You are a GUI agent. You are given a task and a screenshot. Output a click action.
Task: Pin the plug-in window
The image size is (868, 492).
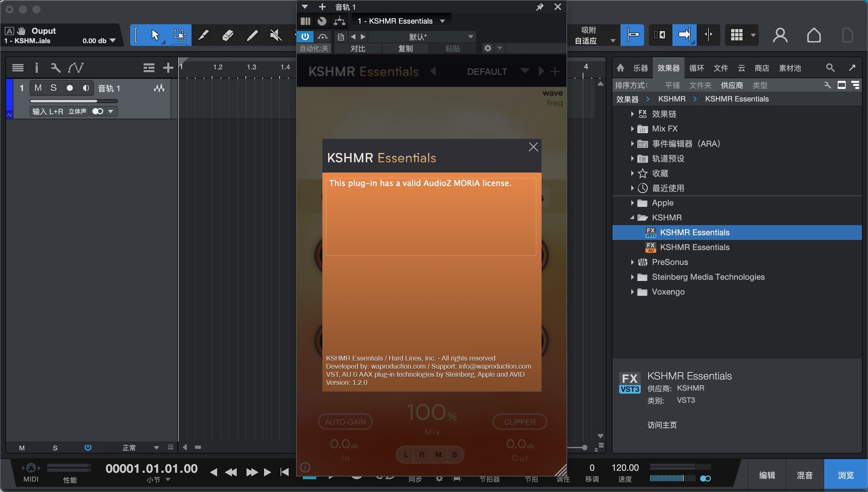pos(540,7)
